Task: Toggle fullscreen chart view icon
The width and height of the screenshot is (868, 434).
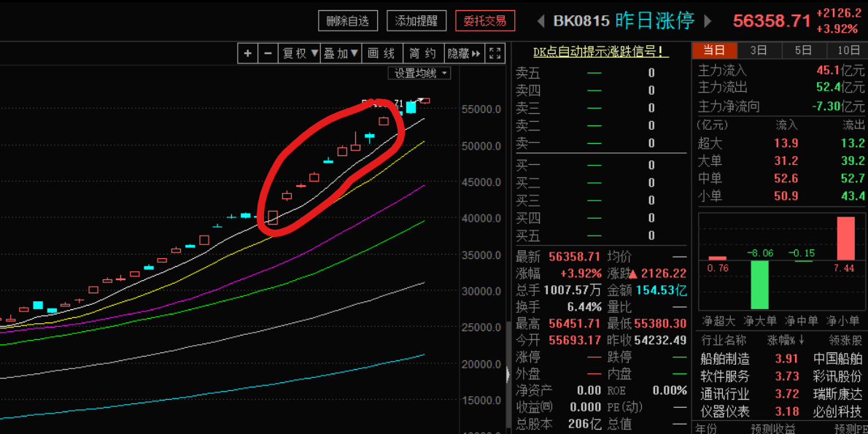Action: pos(495,53)
